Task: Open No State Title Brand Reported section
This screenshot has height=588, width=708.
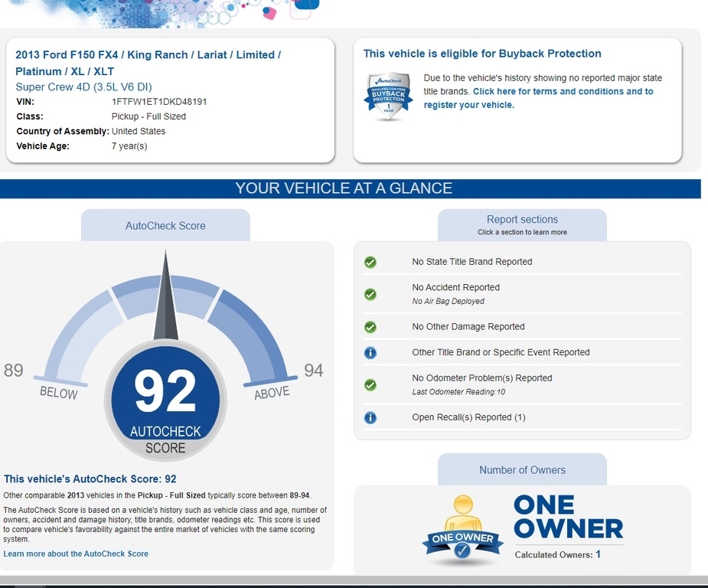Action: coord(472,262)
